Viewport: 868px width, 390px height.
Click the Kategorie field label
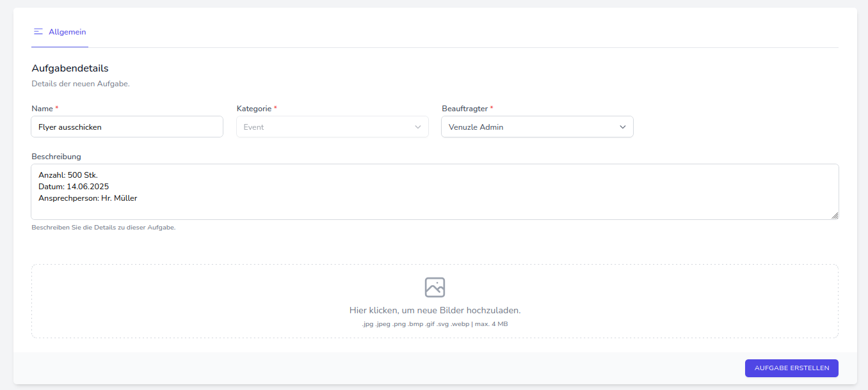coord(254,109)
